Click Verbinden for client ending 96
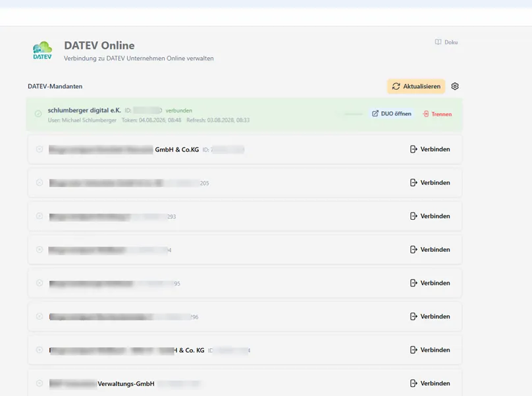The height and width of the screenshot is (396, 532). pyautogui.click(x=430, y=316)
